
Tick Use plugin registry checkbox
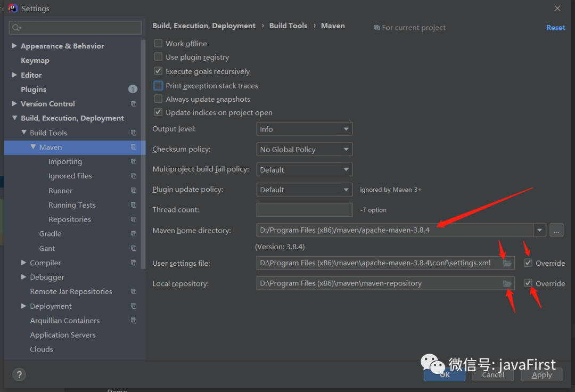click(158, 57)
